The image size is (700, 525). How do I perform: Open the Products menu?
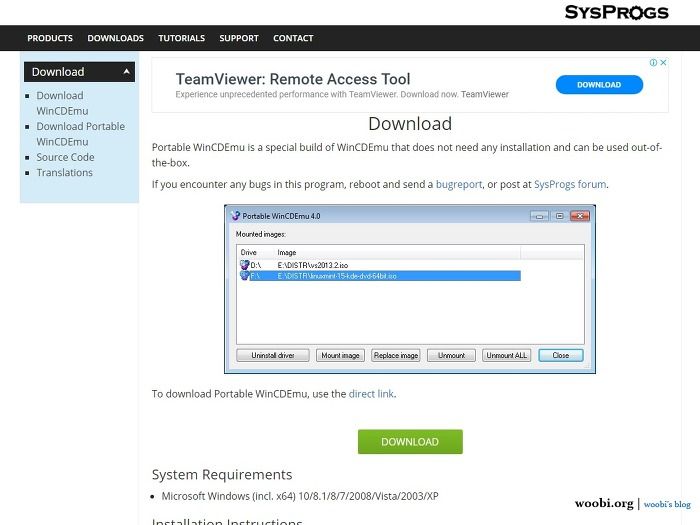point(50,38)
